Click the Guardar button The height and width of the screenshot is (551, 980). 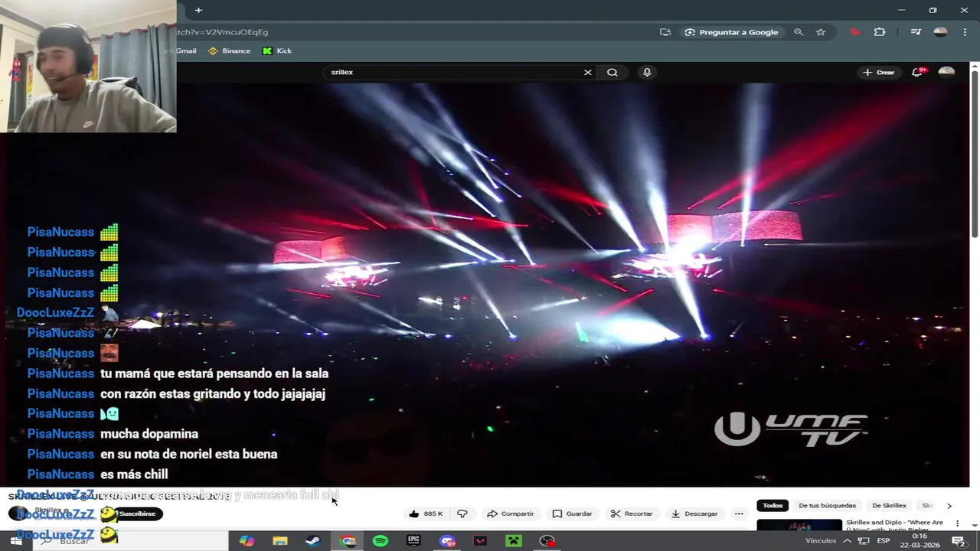click(572, 514)
